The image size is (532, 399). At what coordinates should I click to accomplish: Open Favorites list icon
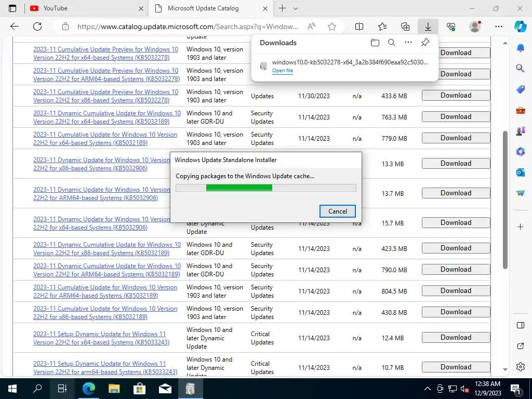click(382, 26)
